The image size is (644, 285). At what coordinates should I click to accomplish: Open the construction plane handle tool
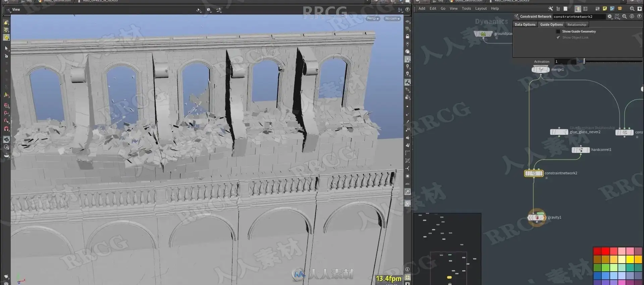click(6, 95)
